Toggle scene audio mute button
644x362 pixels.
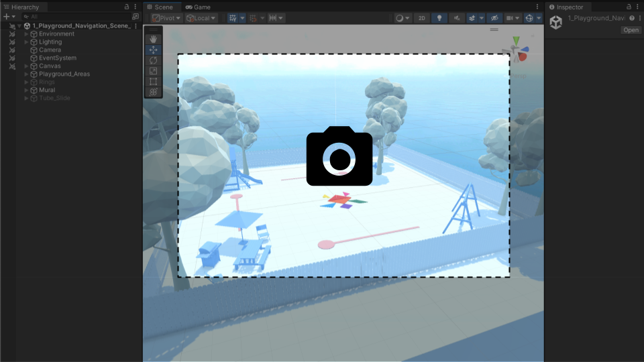pos(458,18)
